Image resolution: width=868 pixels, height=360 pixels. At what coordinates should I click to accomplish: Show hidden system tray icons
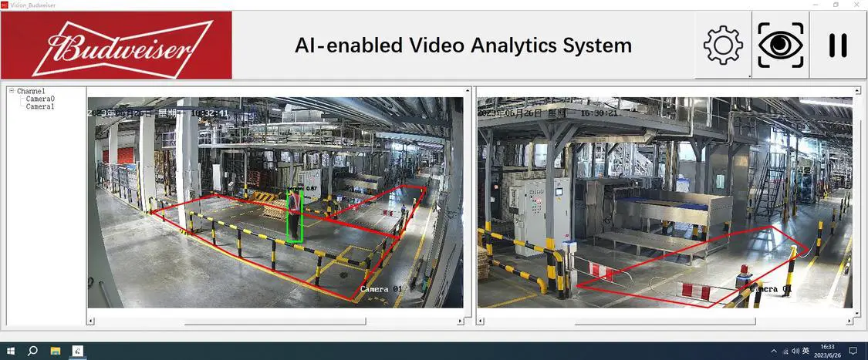point(774,351)
